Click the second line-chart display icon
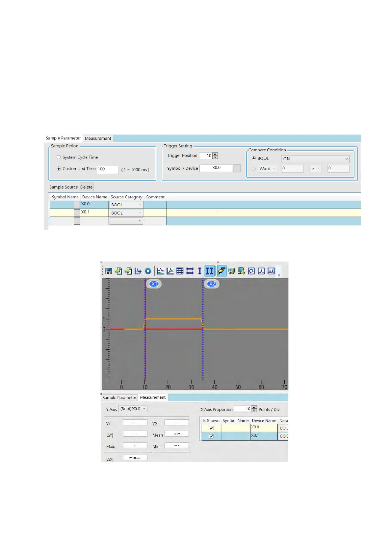Viewport: 392px width, 554px height. [170, 271]
